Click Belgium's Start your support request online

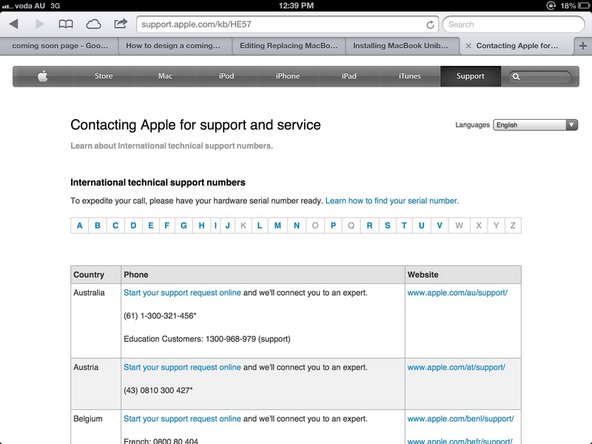click(182, 419)
